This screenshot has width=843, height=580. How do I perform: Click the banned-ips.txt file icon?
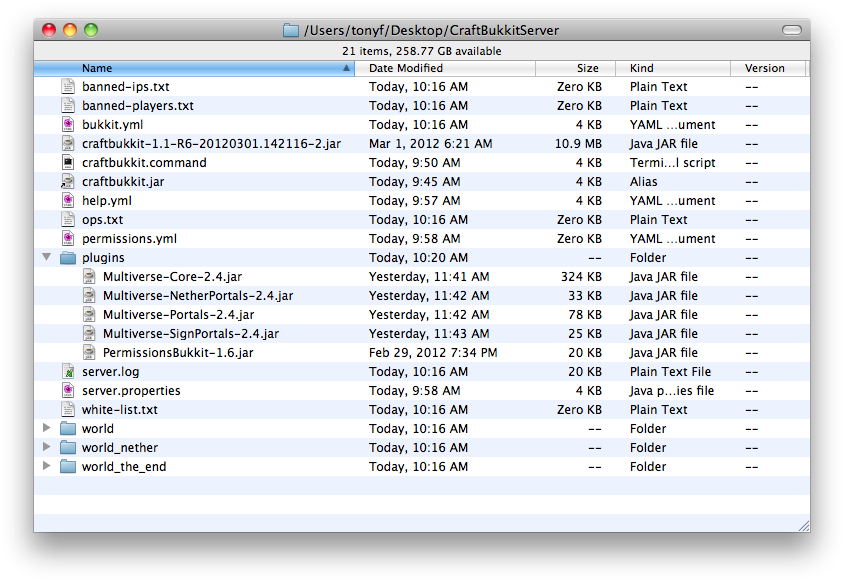[x=68, y=87]
